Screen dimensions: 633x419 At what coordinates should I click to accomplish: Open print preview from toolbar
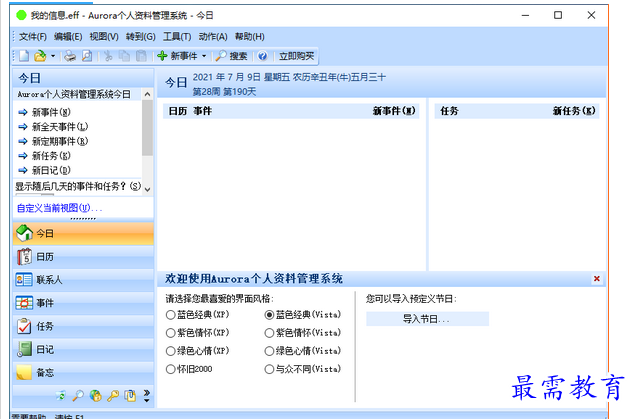click(x=88, y=56)
